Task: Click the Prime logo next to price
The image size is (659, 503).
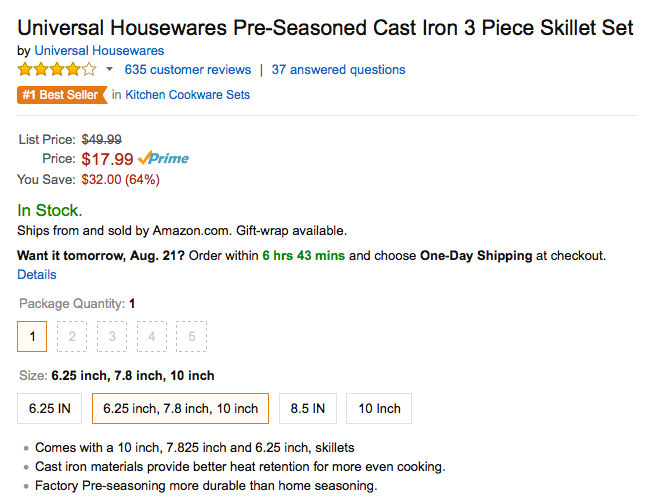Action: coord(163,158)
